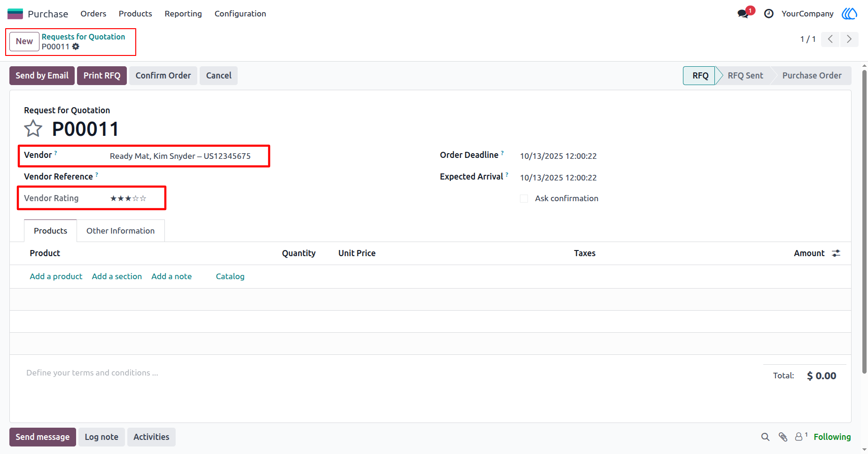Open the Reporting menu
This screenshot has width=868, height=454.
click(x=183, y=14)
